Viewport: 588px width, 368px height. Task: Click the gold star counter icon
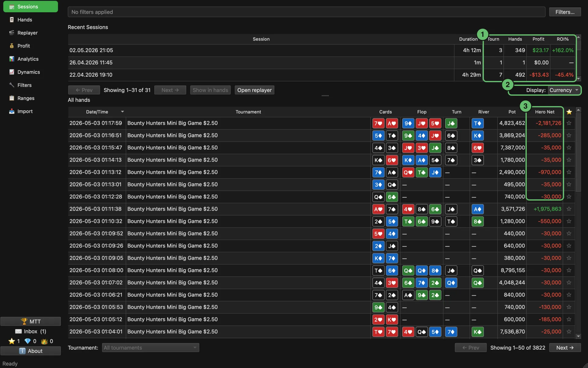click(12, 341)
